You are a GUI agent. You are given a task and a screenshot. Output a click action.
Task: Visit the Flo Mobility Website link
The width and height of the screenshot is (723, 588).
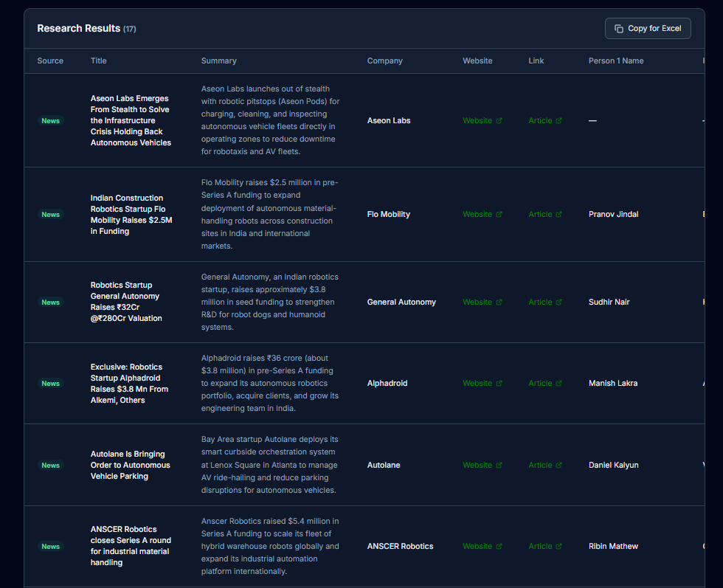click(482, 215)
